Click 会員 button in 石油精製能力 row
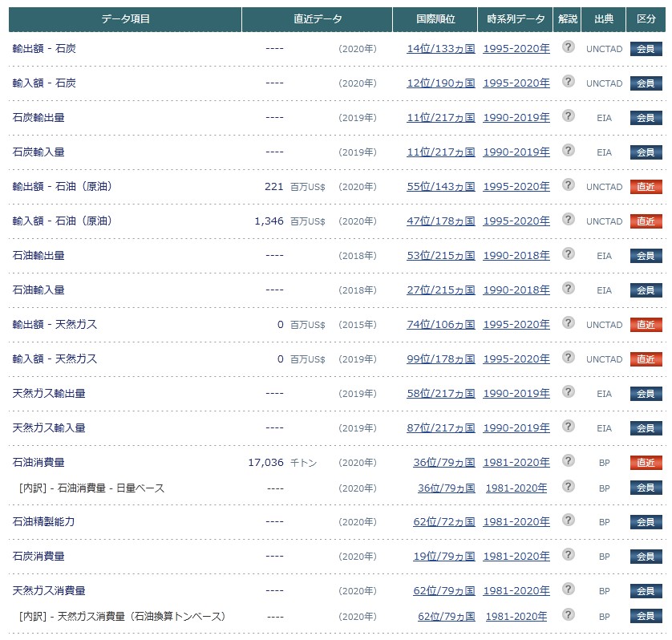The height and width of the screenshot is (640, 672). 646,522
